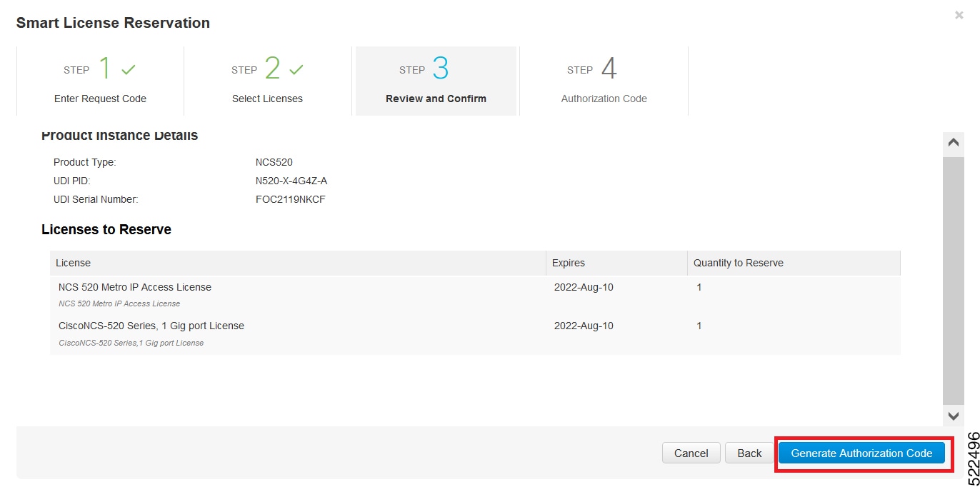Click the Product Type label
The image size is (980, 487).
(x=84, y=162)
